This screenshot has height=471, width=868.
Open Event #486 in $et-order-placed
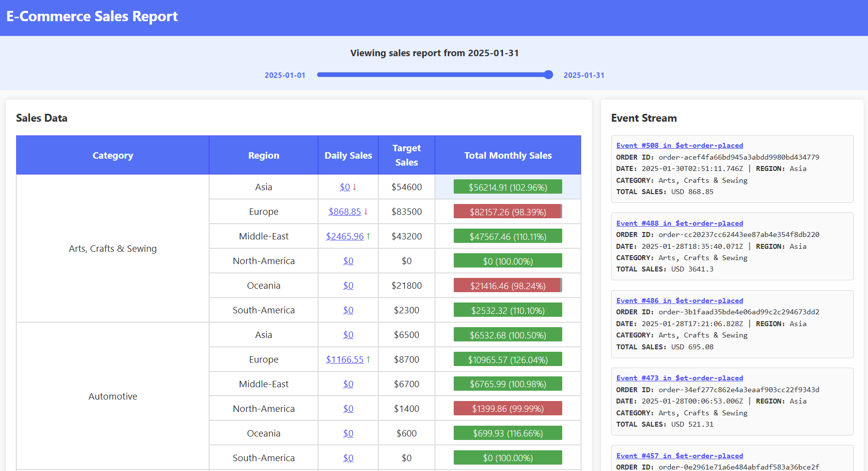680,301
